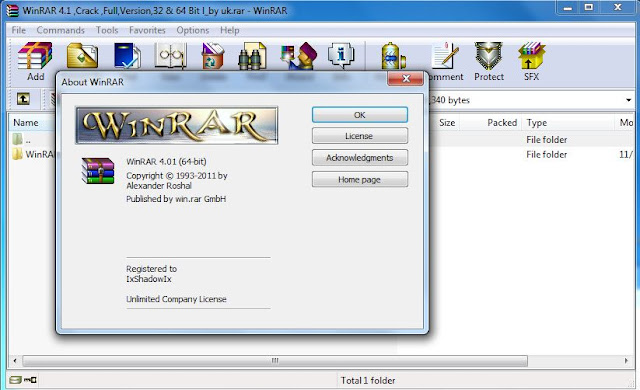The image size is (640, 390).
Task: Click the View file toolbar icon
Action: tap(171, 55)
